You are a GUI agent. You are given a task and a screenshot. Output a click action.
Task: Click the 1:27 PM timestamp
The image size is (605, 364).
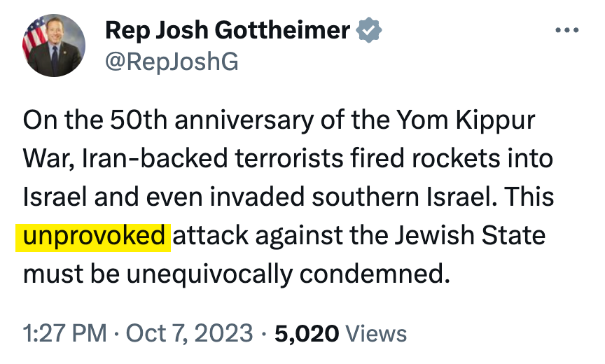pos(66,332)
